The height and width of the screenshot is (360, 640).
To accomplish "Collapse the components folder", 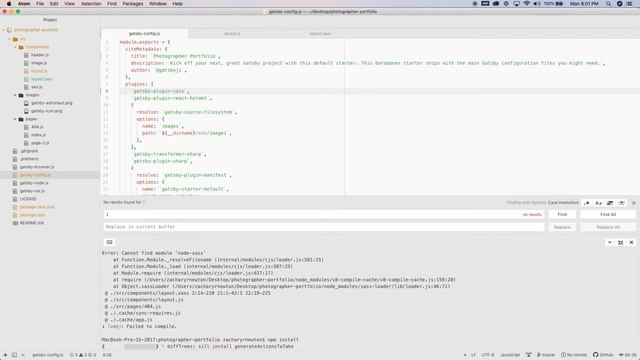I will pos(15,47).
